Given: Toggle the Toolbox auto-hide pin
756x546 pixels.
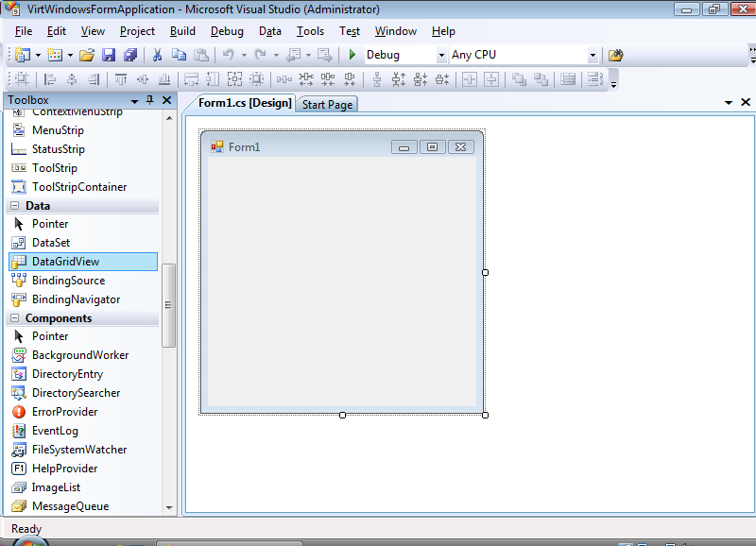Looking at the screenshot, I should [149, 100].
